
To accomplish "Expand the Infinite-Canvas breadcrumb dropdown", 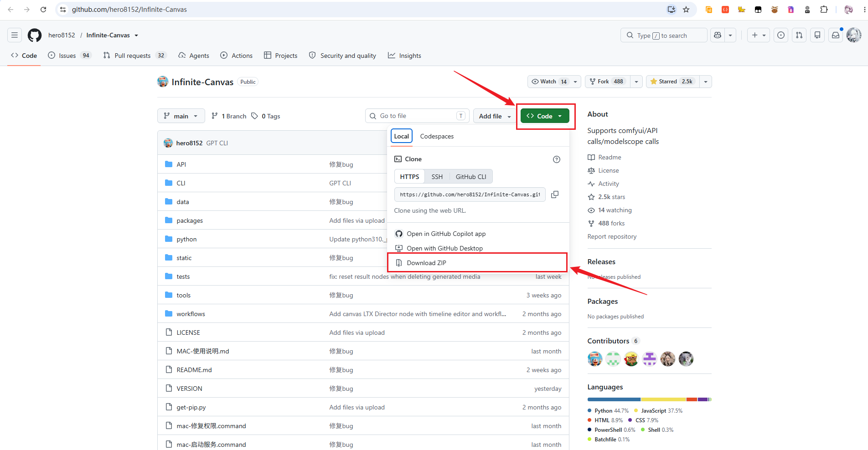I will pos(136,36).
